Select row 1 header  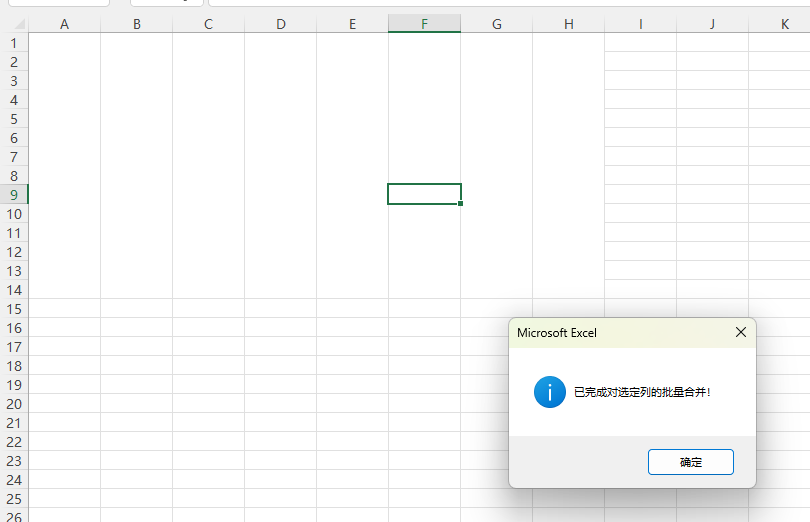14,43
